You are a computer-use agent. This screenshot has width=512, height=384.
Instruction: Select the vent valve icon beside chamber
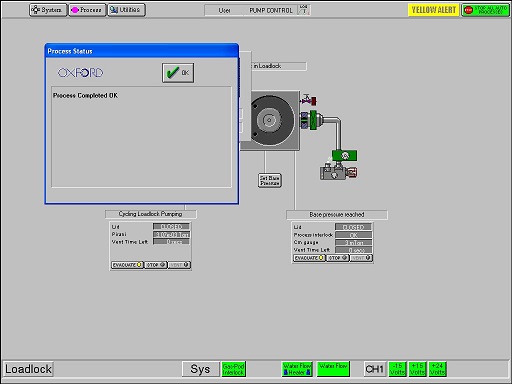point(309,99)
